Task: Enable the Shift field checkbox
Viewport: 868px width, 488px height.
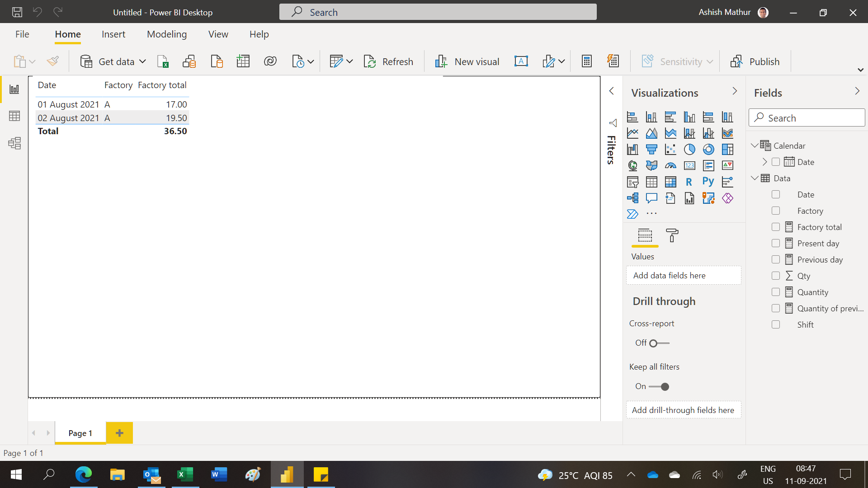Action: coord(776,324)
